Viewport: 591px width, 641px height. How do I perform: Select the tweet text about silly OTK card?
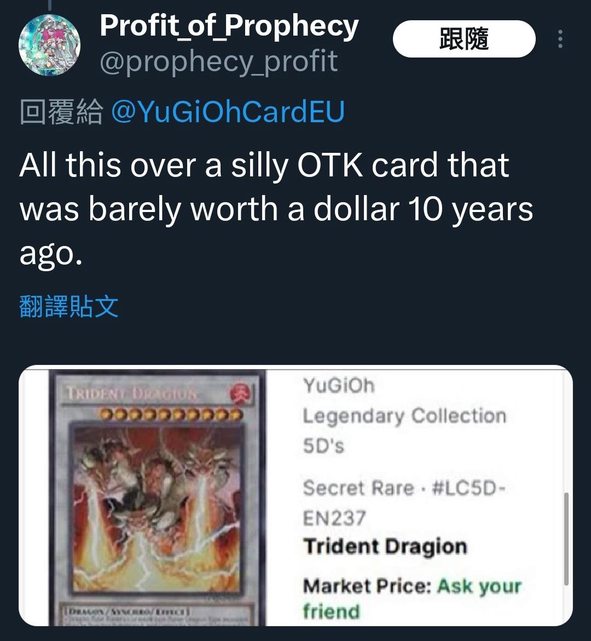pos(276,209)
